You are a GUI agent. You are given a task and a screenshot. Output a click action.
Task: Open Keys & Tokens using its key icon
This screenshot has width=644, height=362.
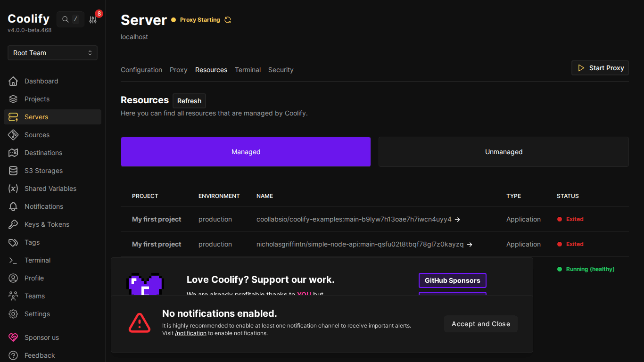[x=14, y=224]
